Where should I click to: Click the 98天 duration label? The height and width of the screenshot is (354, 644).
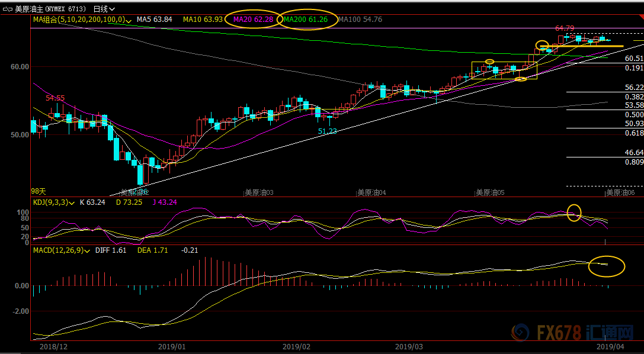39,192
